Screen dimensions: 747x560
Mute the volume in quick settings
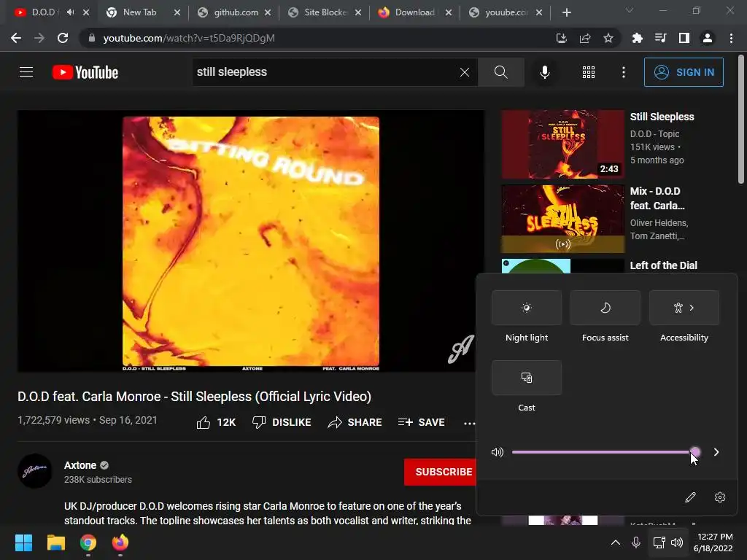[x=497, y=452]
